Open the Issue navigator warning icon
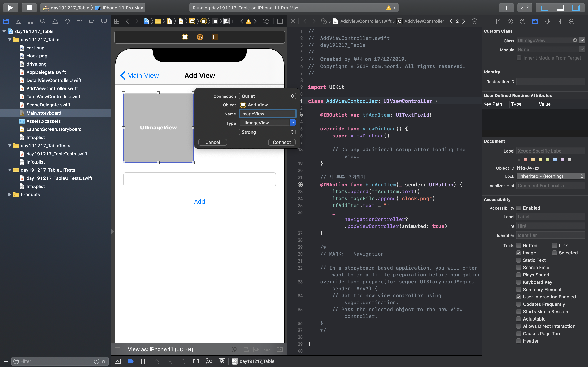Image resolution: width=588 pixels, height=367 pixels. click(x=55, y=21)
